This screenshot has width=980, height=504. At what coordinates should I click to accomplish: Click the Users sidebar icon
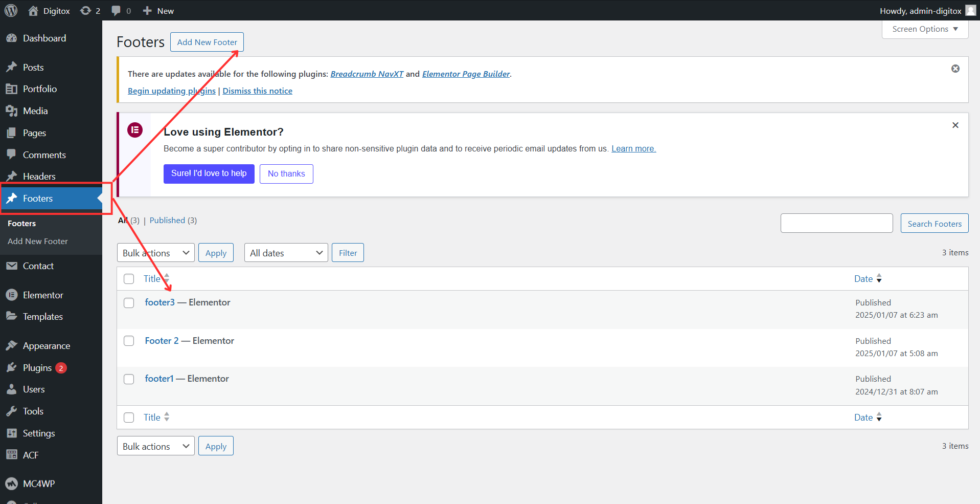click(12, 389)
